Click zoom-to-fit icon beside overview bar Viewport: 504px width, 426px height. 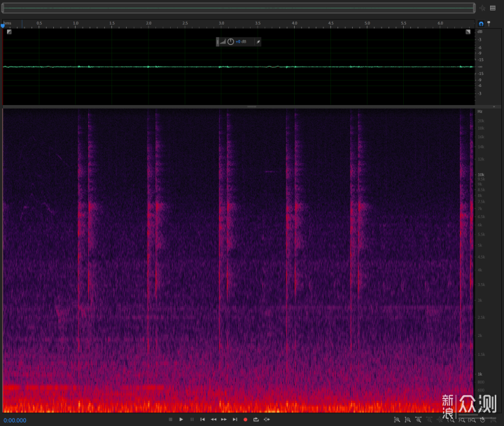click(x=482, y=8)
